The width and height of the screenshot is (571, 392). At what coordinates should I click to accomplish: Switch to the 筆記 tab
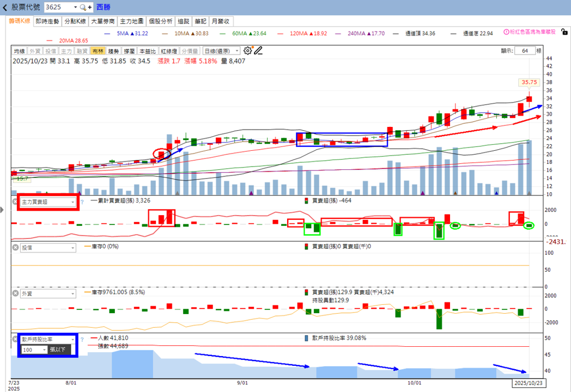(x=201, y=21)
